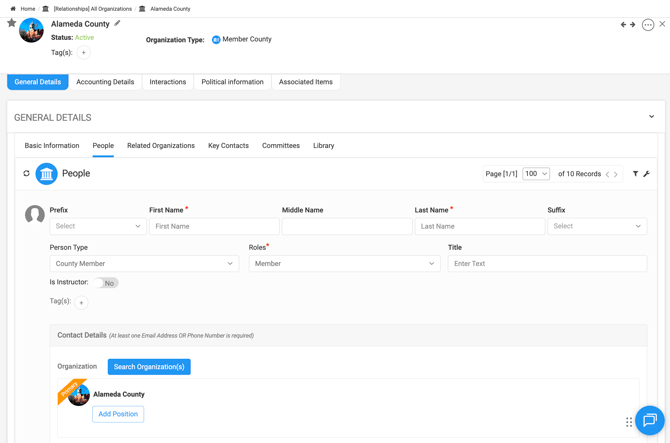The image size is (670, 443).
Task: Go to next page of records
Action: pyautogui.click(x=616, y=174)
